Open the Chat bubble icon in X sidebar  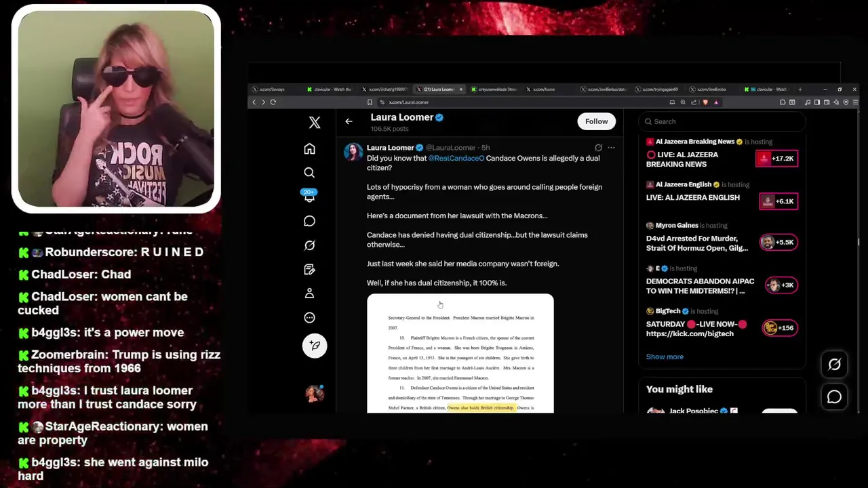click(309, 221)
